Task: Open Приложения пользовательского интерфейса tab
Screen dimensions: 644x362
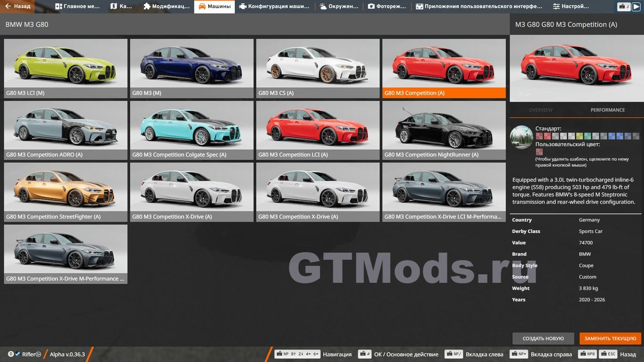Action: (x=479, y=7)
